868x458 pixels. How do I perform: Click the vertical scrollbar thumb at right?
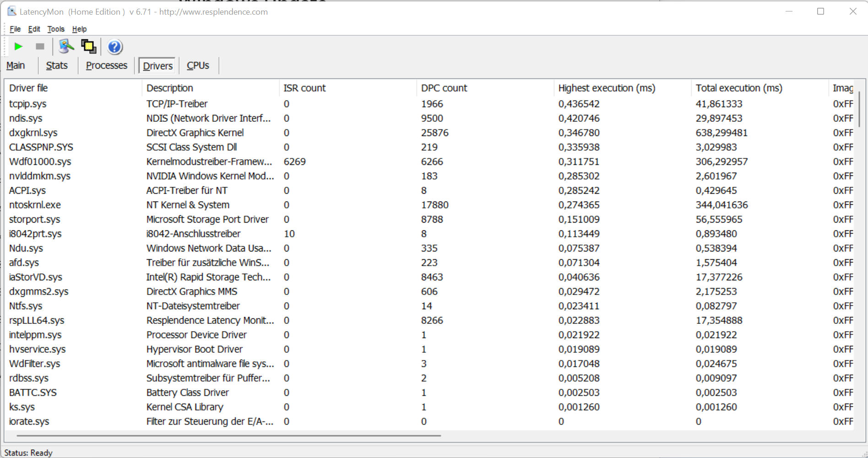(859, 109)
